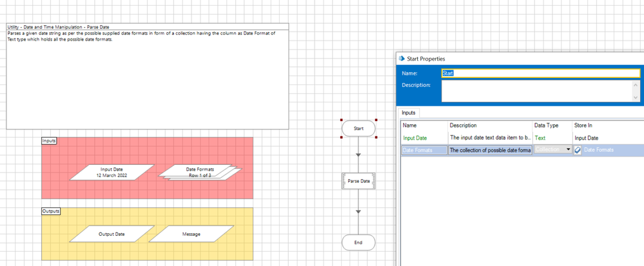Image resolution: width=644 pixels, height=266 pixels.
Task: Select the Start stage node
Action: pyautogui.click(x=358, y=128)
